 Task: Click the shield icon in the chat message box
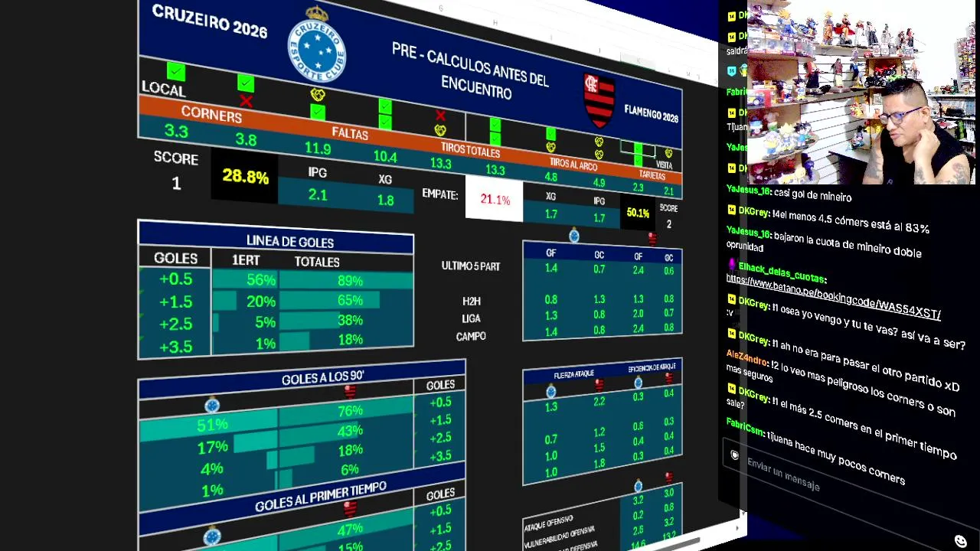[734, 455]
